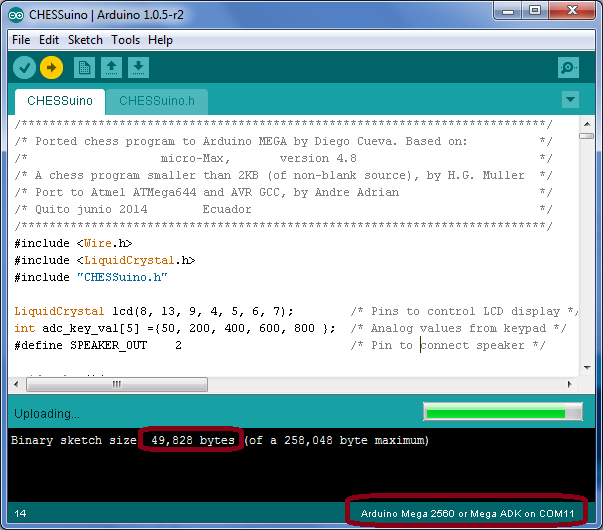Click the '49,828 bytes' console value
The image size is (603, 530).
[193, 440]
